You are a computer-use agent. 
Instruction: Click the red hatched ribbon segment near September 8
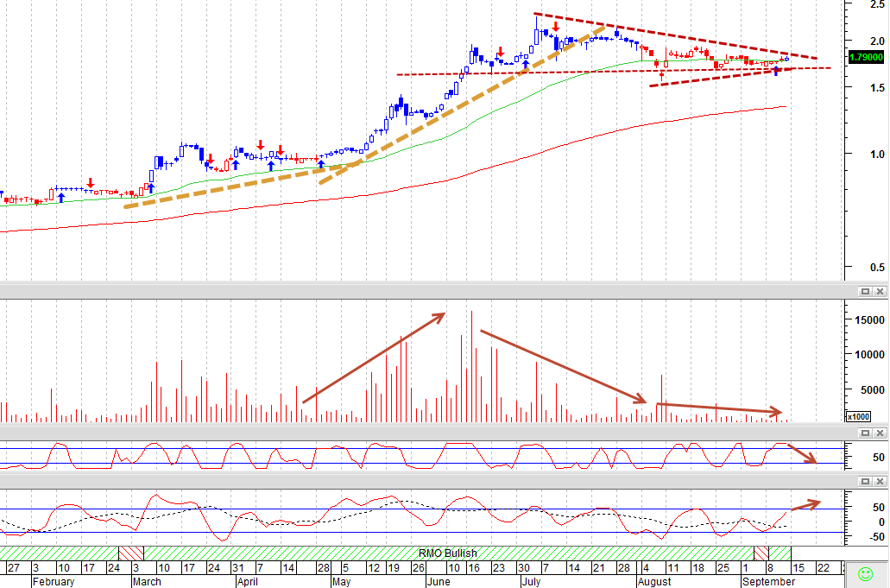pos(761,553)
